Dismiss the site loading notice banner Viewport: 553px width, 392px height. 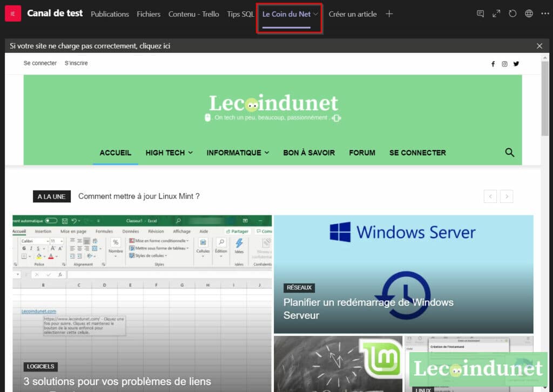[x=539, y=46]
